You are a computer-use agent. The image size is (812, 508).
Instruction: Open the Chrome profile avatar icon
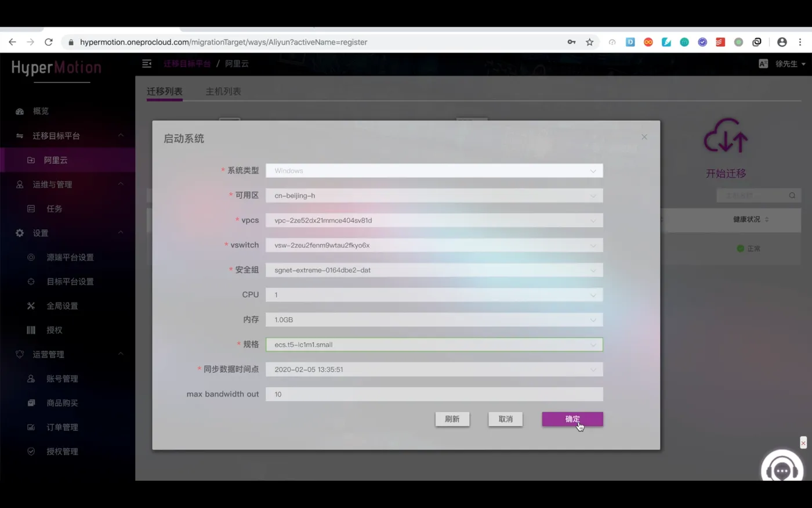coord(782,42)
